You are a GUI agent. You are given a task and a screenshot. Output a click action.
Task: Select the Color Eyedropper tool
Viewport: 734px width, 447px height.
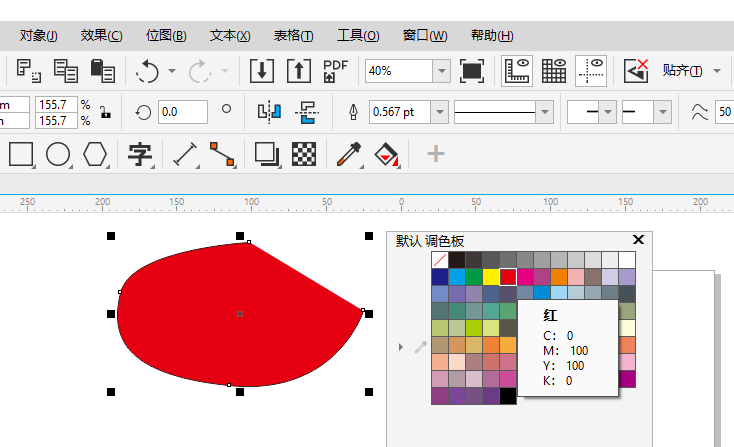(349, 154)
